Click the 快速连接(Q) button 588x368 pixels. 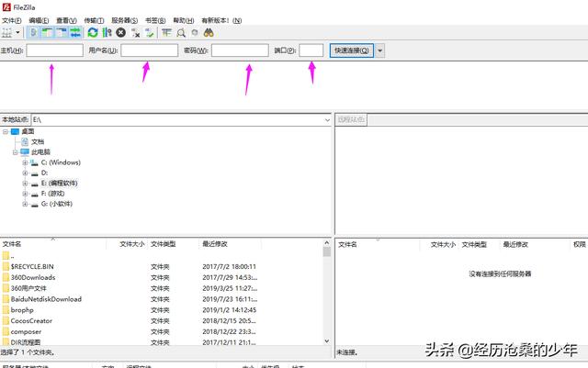(x=352, y=50)
